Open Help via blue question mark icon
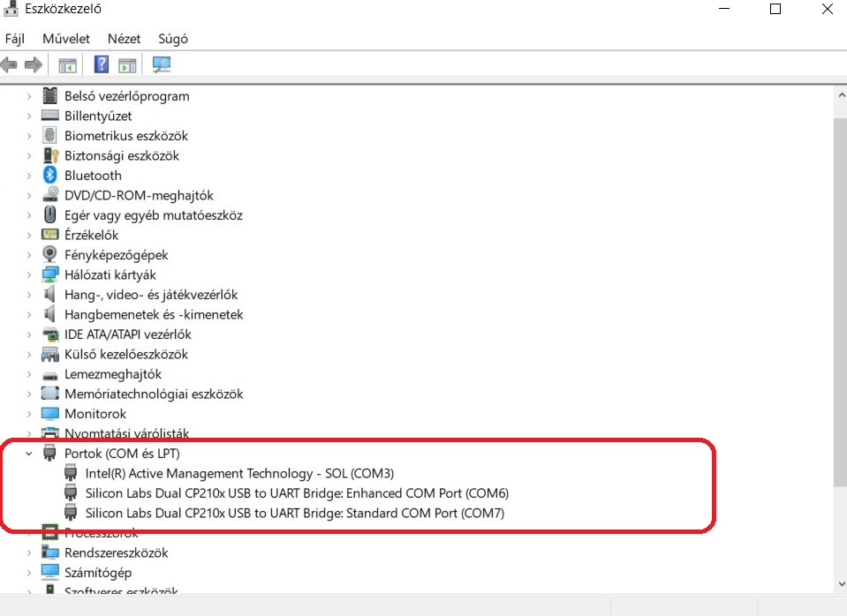 pyautogui.click(x=101, y=64)
